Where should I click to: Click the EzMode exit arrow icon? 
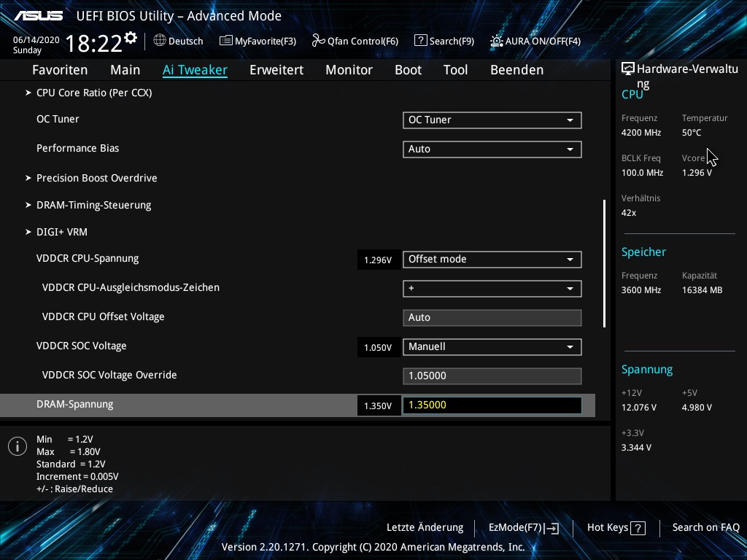pyautogui.click(x=551, y=528)
